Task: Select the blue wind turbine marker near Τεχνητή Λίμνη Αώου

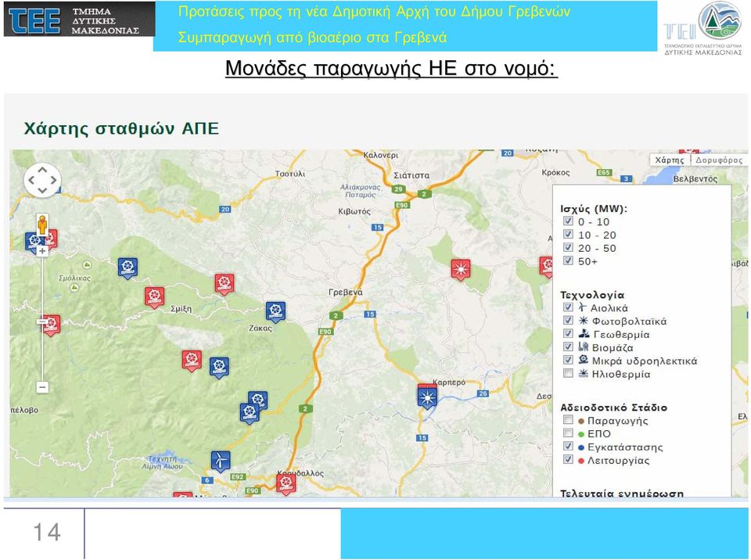Action: pyautogui.click(x=221, y=461)
